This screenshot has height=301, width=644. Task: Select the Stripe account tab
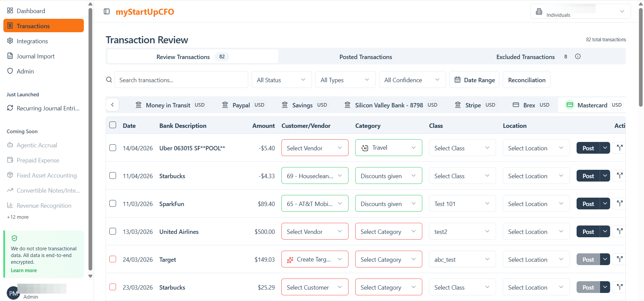[x=475, y=105]
